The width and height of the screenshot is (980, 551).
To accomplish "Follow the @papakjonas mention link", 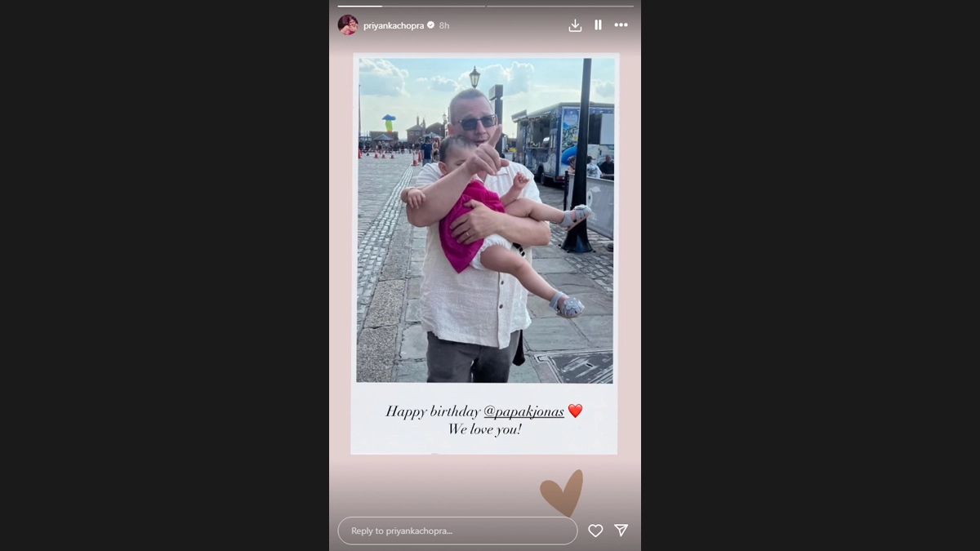I will [523, 411].
